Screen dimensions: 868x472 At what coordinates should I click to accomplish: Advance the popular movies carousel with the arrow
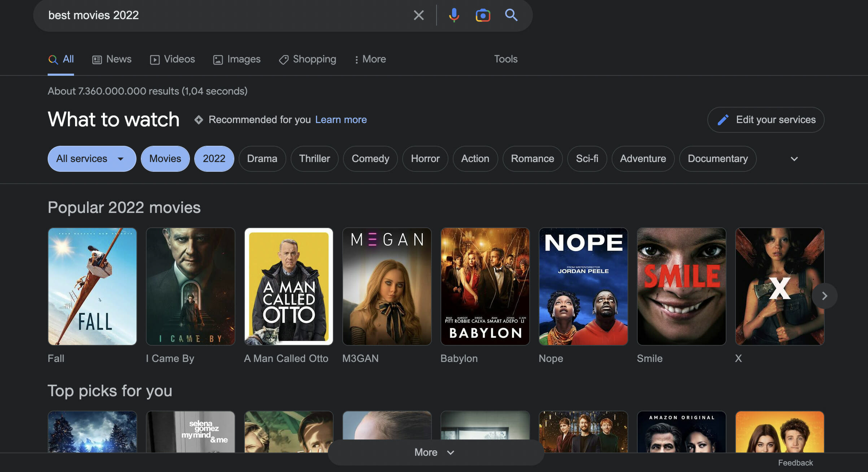tap(824, 296)
